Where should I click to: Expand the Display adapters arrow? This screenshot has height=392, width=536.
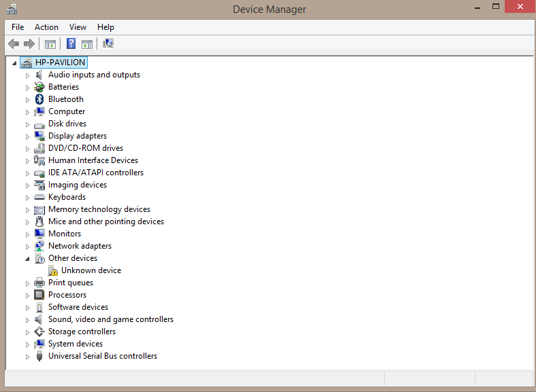point(27,137)
